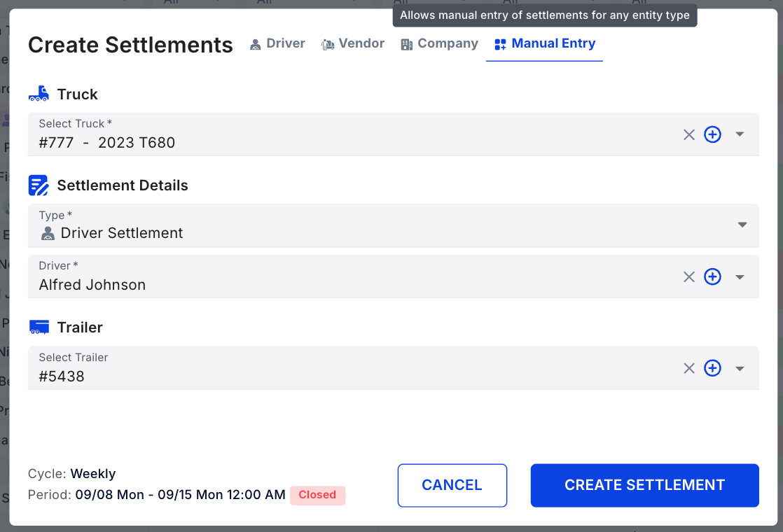
Task: Expand the Driver dropdown arrow
Action: (x=740, y=277)
